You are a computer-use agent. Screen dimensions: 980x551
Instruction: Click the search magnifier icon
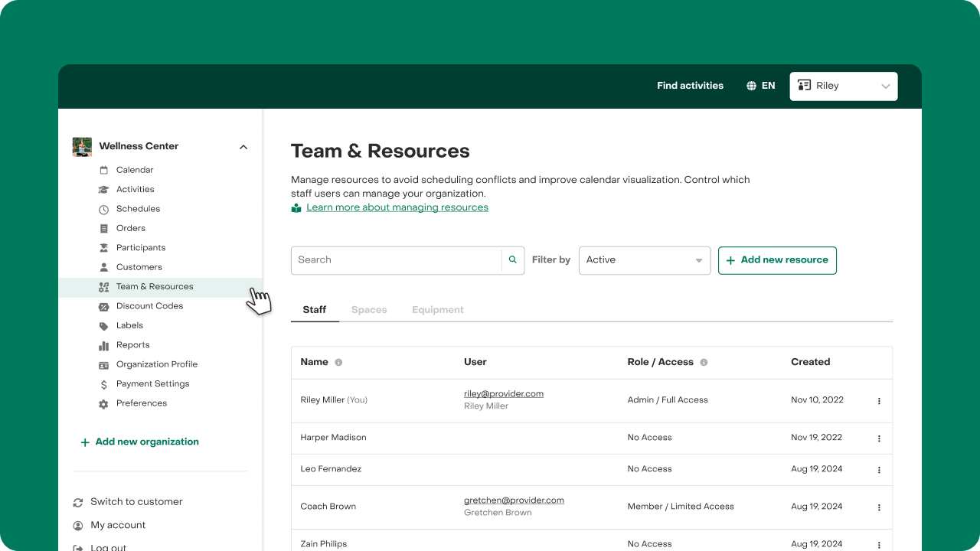click(x=513, y=260)
